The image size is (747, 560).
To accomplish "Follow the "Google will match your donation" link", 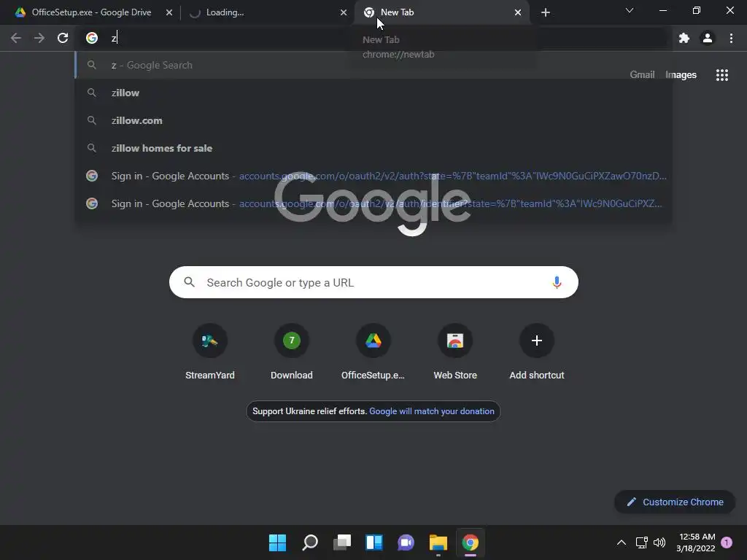I will 432,411.
